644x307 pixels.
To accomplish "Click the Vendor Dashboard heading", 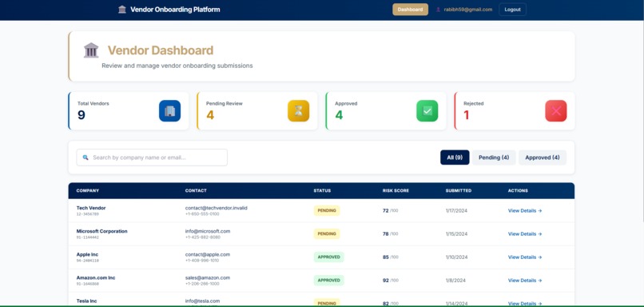I will pyautogui.click(x=161, y=50).
